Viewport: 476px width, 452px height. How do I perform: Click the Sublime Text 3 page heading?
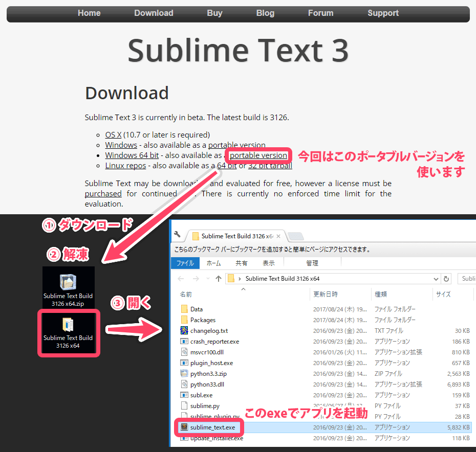click(239, 51)
